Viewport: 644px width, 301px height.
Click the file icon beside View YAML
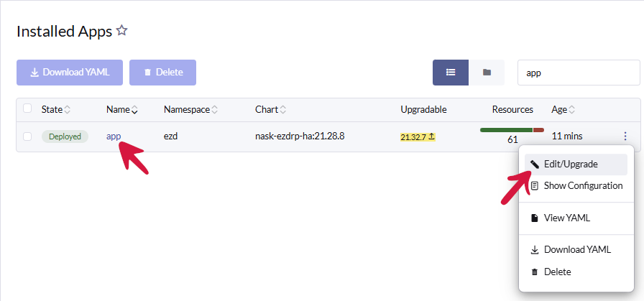[x=534, y=218]
